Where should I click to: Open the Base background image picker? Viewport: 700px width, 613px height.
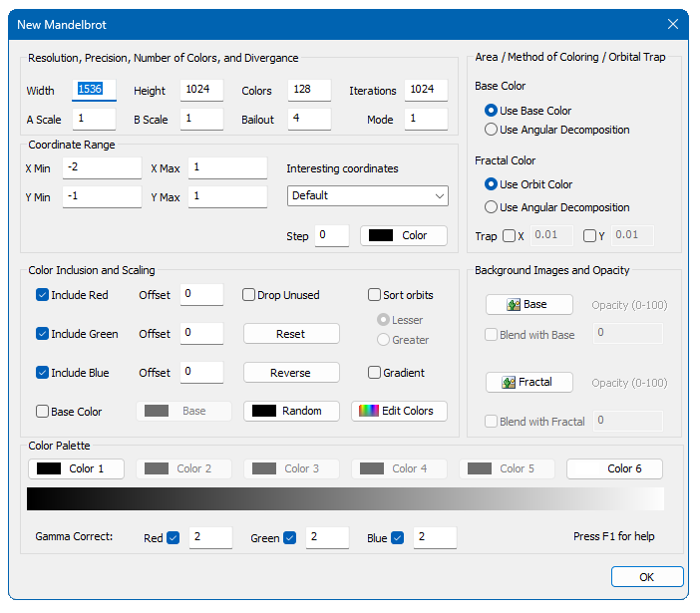click(x=529, y=304)
